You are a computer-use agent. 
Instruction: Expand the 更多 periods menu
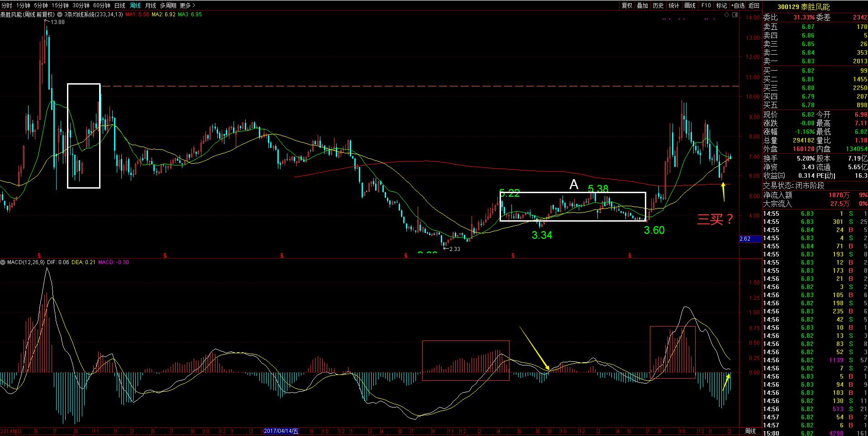click(187, 5)
